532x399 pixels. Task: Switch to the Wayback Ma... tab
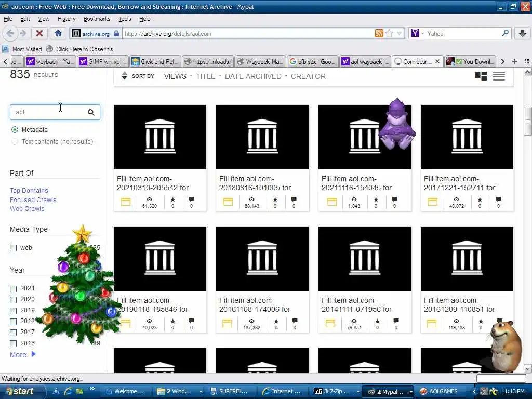(260, 61)
